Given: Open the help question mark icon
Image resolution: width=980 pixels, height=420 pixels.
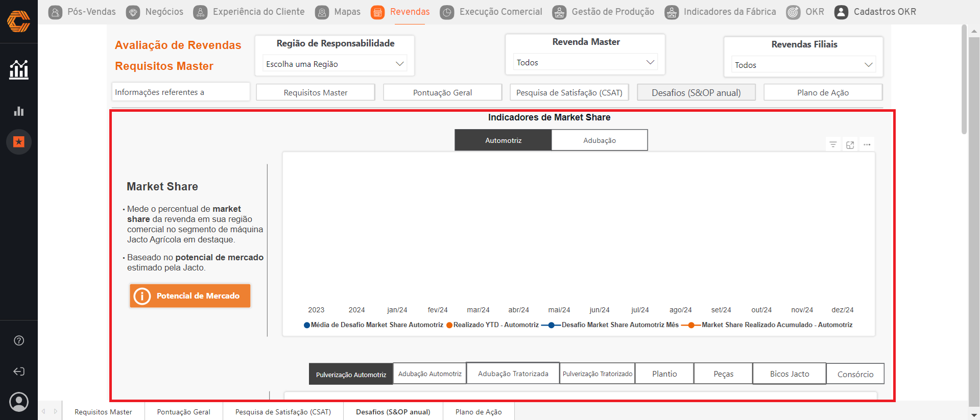Looking at the screenshot, I should 19,340.
